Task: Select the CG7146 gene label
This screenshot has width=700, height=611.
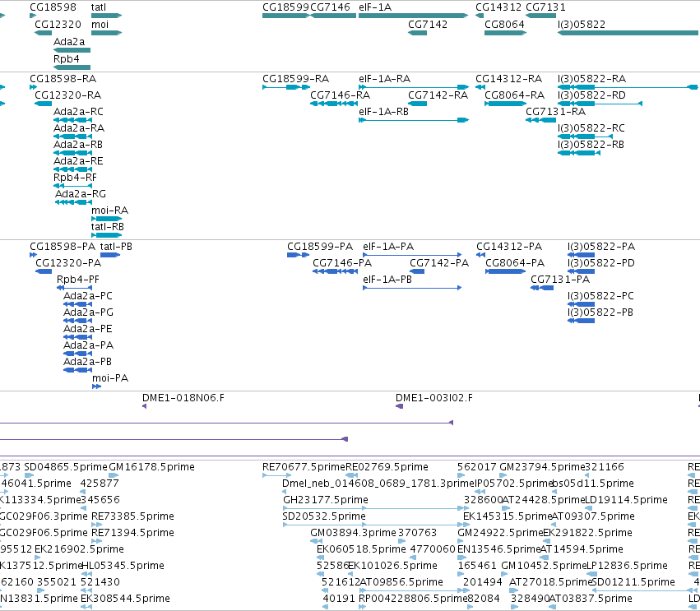Action: tap(331, 7)
